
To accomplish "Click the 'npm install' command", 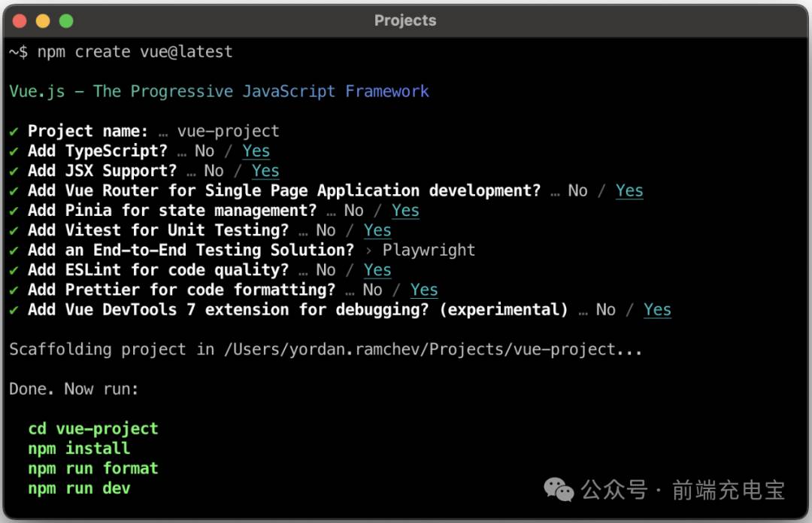I will click(x=79, y=449).
